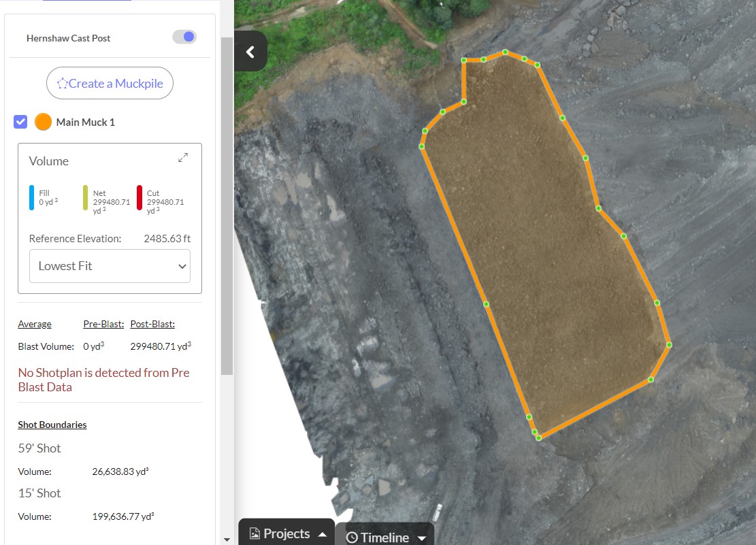Expand the Timeline dropdown arrow

pyautogui.click(x=422, y=538)
